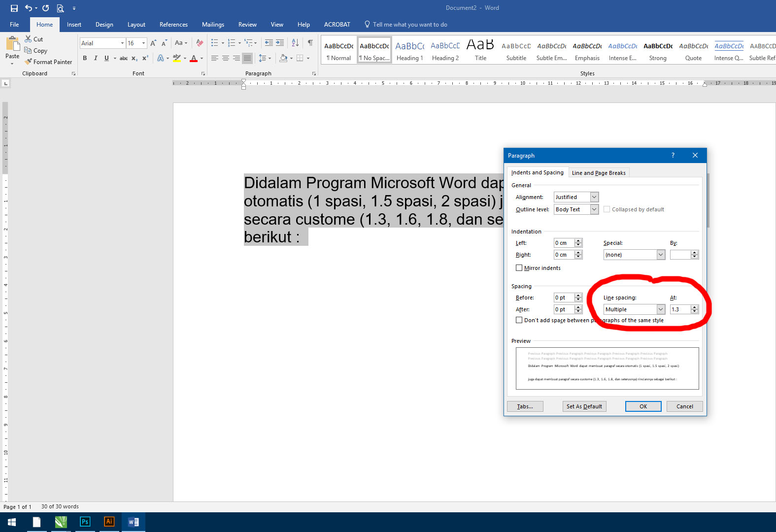Apply Strikethrough formatting
The image size is (776, 532).
tap(124, 58)
